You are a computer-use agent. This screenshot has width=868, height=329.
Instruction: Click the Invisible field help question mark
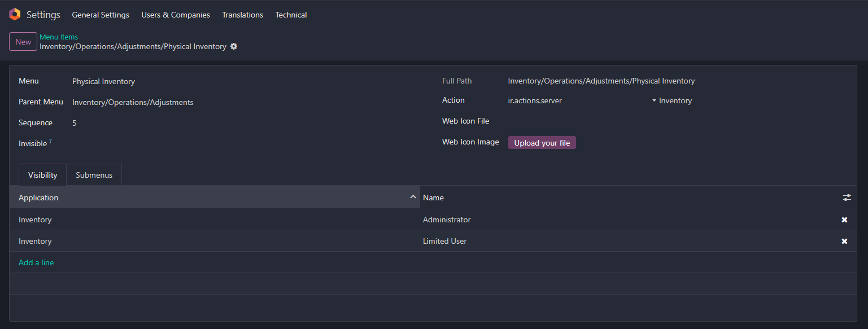(50, 141)
